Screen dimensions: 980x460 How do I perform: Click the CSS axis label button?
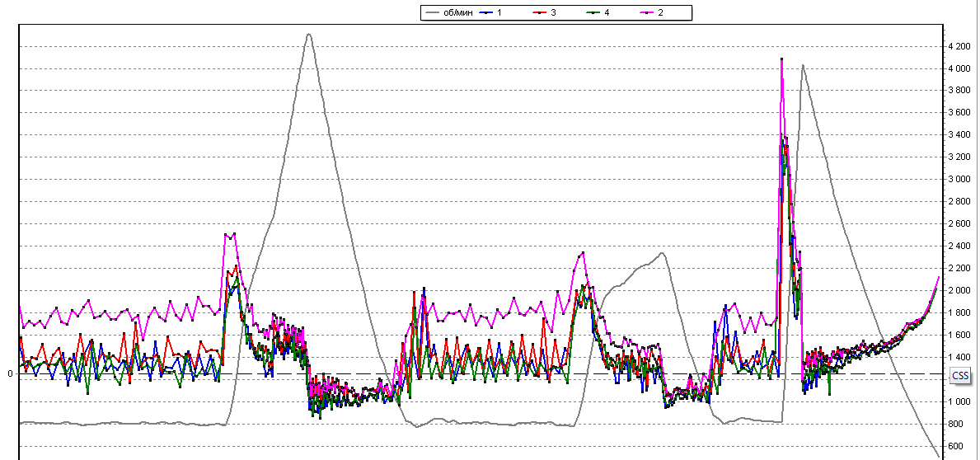pyautogui.click(x=959, y=376)
